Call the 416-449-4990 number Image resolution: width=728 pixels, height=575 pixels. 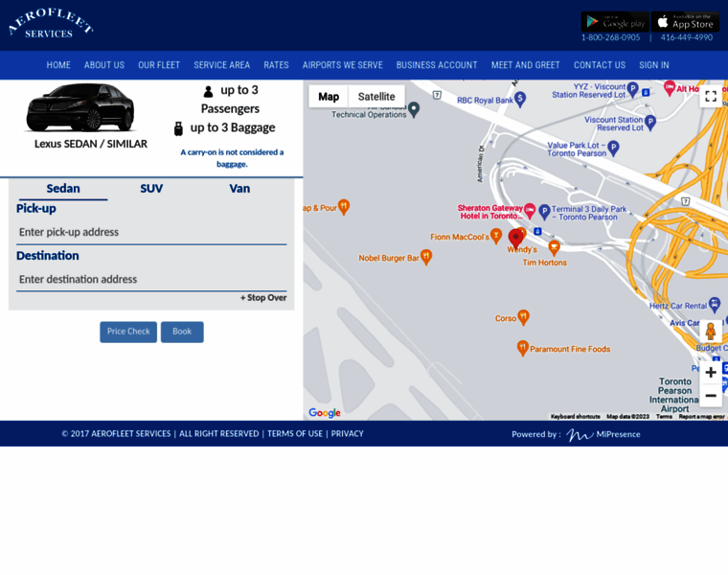pos(687,37)
